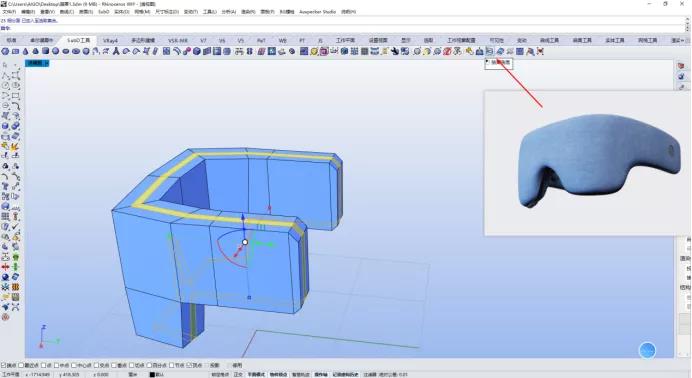The width and height of the screenshot is (692, 378).
Task: Click the black layer color swatch in status bar
Action: tap(152, 374)
